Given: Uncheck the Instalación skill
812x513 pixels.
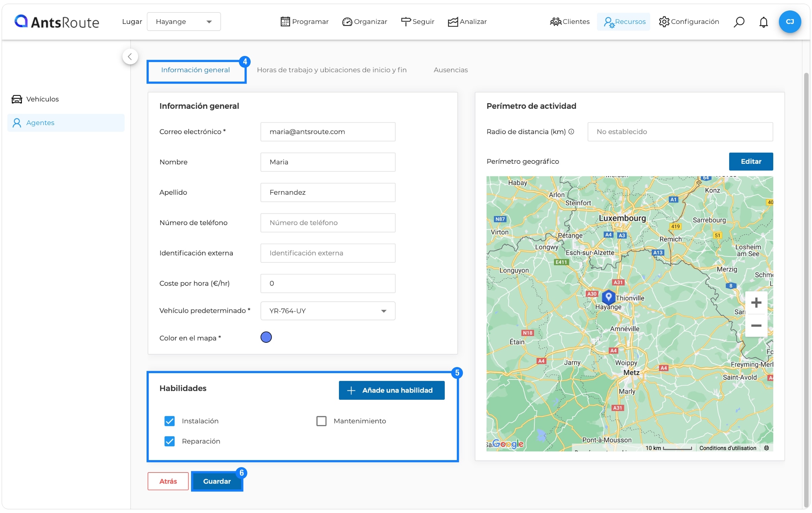Looking at the screenshot, I should click(x=169, y=421).
